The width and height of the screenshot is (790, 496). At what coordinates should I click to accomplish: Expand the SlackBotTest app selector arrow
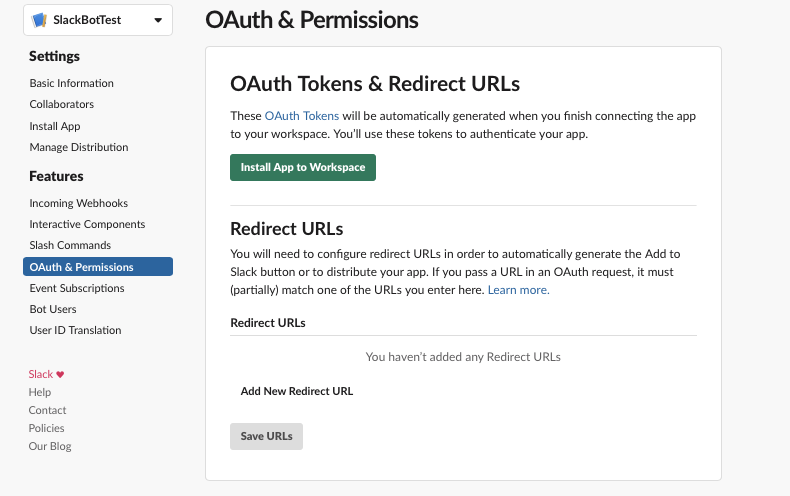click(158, 20)
